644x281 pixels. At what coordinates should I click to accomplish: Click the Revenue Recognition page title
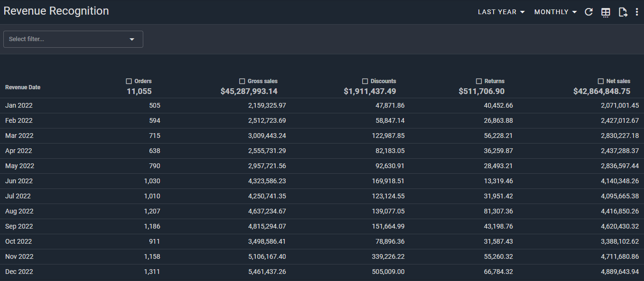click(x=56, y=11)
